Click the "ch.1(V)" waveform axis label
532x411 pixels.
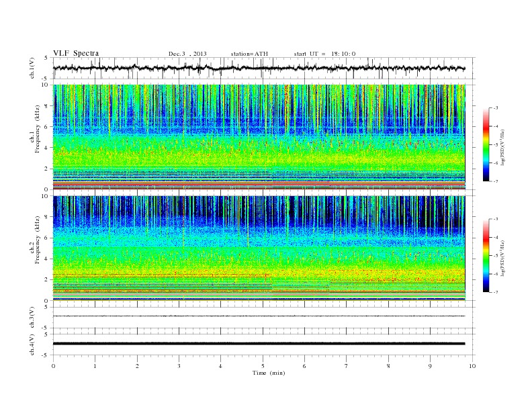coord(32,68)
